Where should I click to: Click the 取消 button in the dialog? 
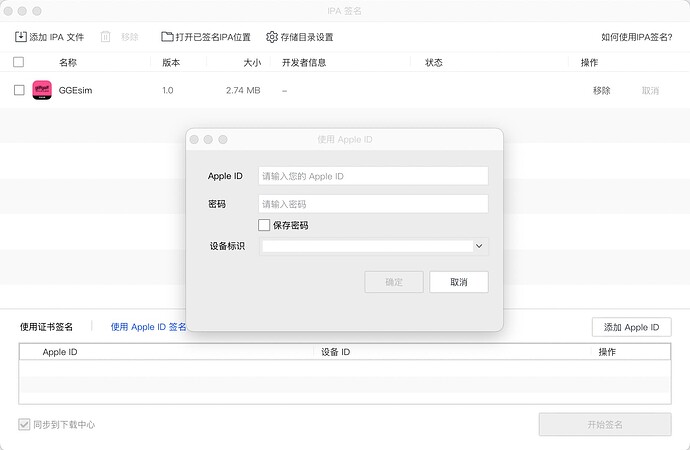pos(459,282)
